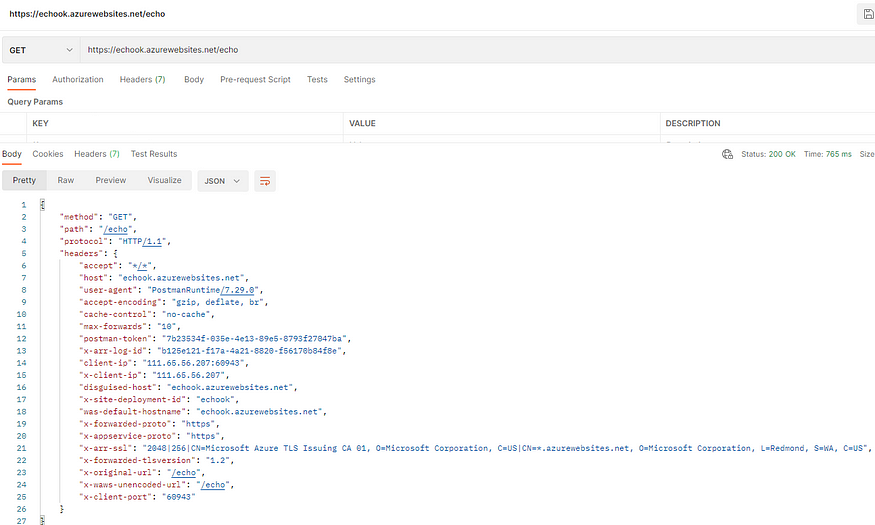Click the "postman-token" value line
The width and height of the screenshot is (875, 525).
[x=215, y=339]
